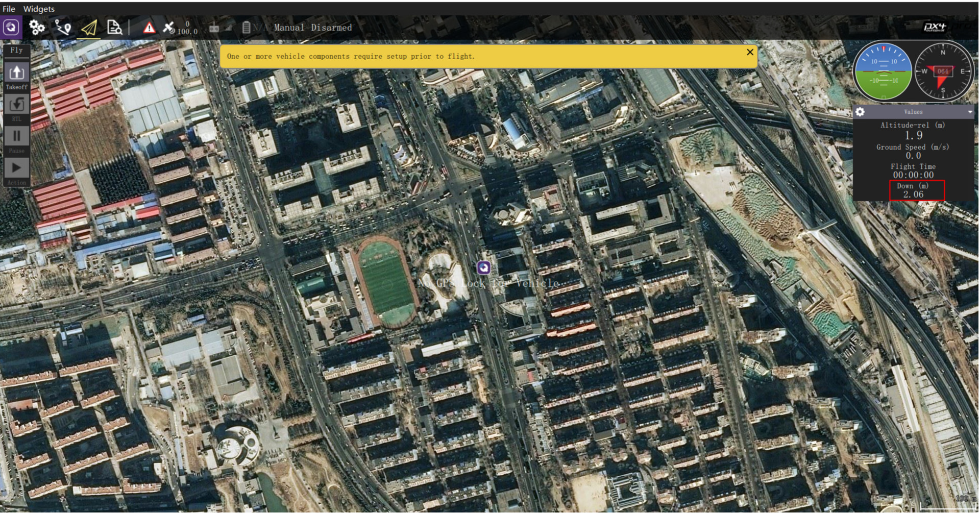980x513 pixels.
Task: Click the red warning triangle indicator
Action: pos(149,28)
